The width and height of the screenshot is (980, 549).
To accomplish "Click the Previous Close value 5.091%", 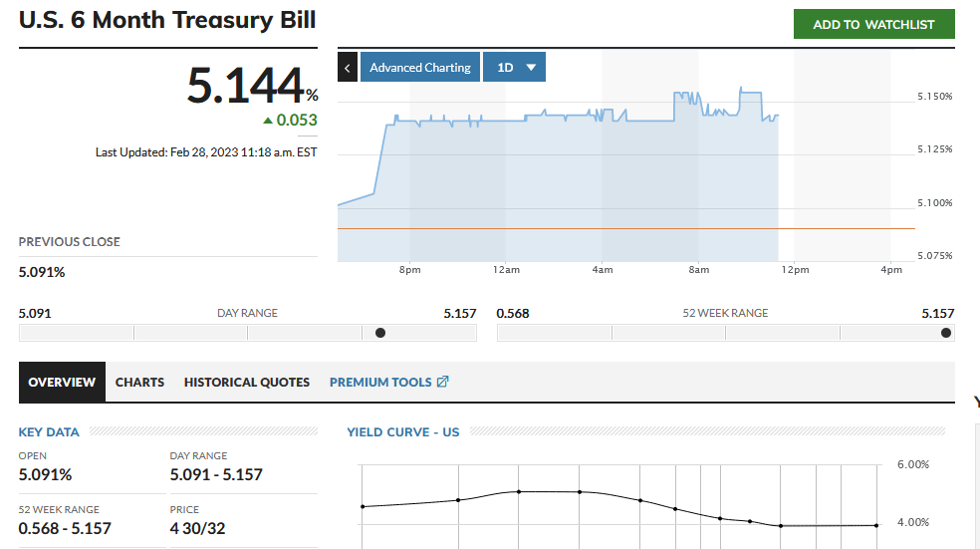I will [42, 272].
